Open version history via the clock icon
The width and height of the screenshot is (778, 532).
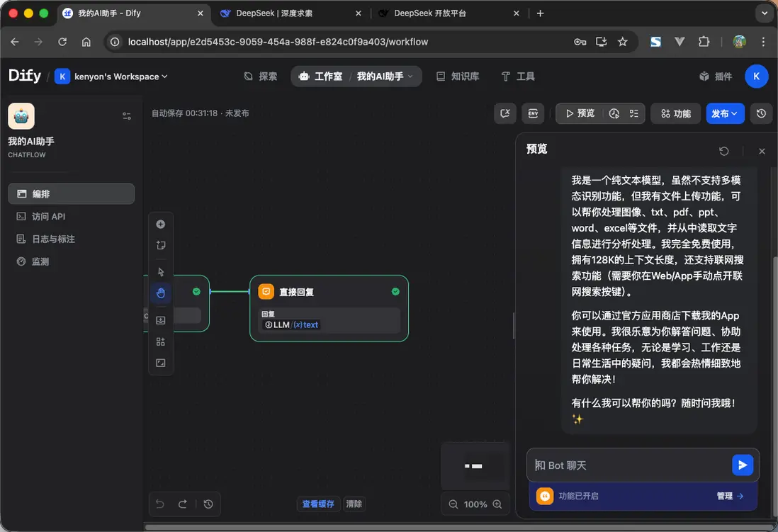(x=761, y=113)
